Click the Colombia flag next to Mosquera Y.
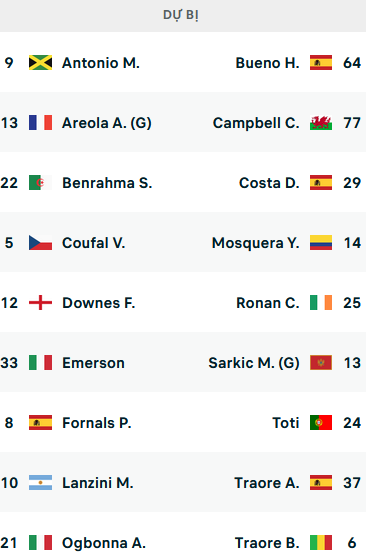The height and width of the screenshot is (556, 366). click(321, 243)
